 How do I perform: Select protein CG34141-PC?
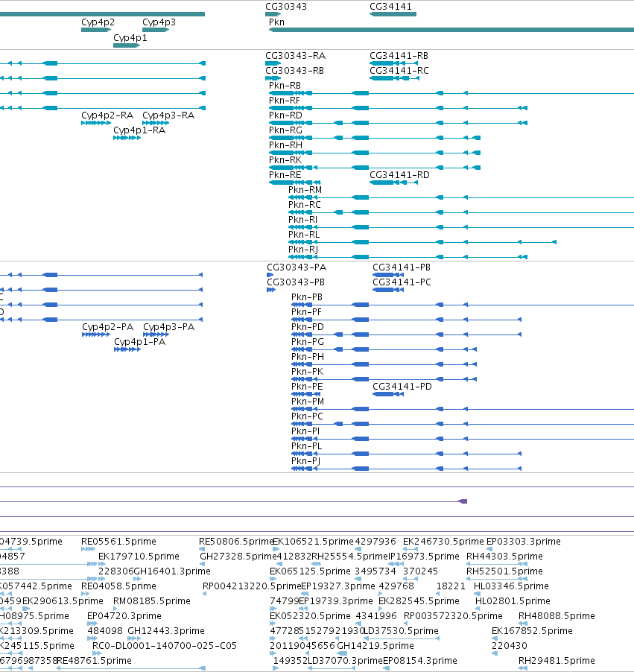coord(402,282)
